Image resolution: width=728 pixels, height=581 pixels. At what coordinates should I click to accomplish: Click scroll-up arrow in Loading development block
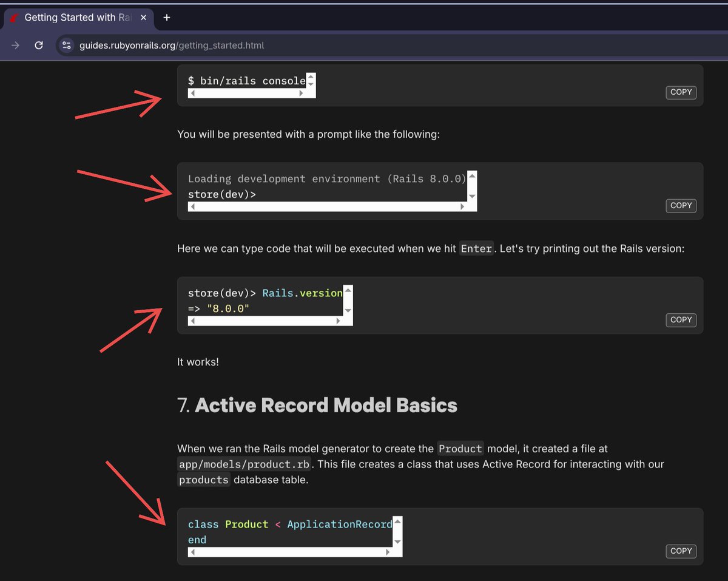click(x=472, y=175)
